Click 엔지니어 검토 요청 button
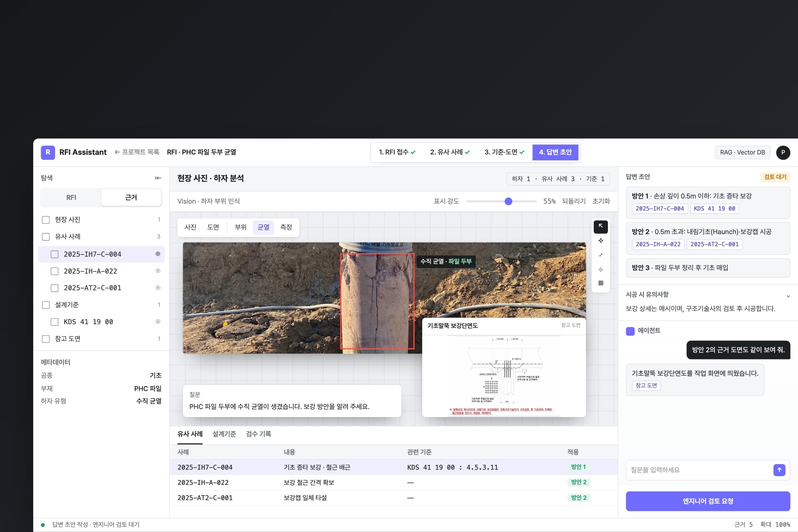This screenshot has width=798, height=532. [x=708, y=501]
